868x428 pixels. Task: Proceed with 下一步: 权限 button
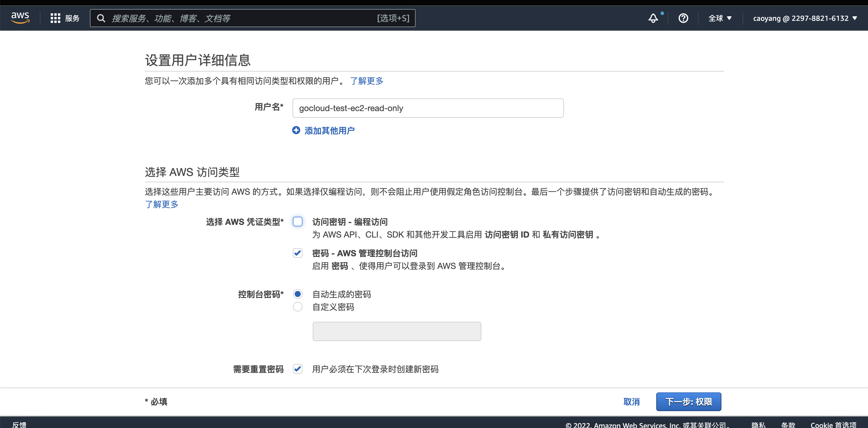point(689,402)
